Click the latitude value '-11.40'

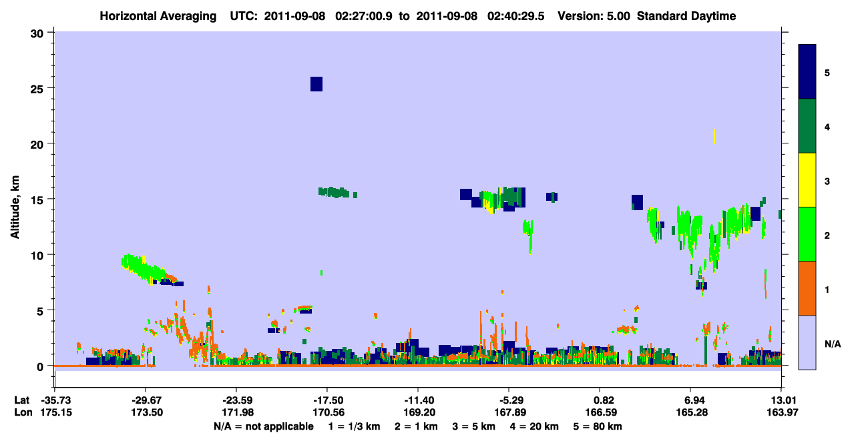pos(418,400)
